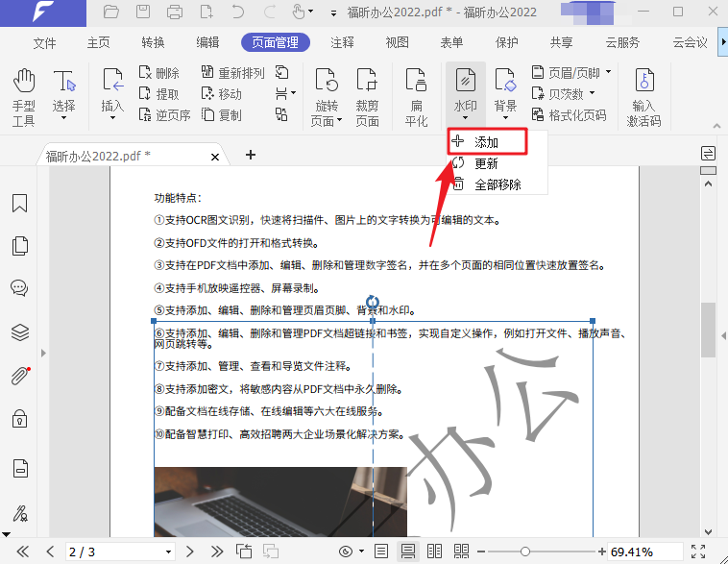Move pages with 移动
The width and height of the screenshot is (728, 564).
[222, 94]
